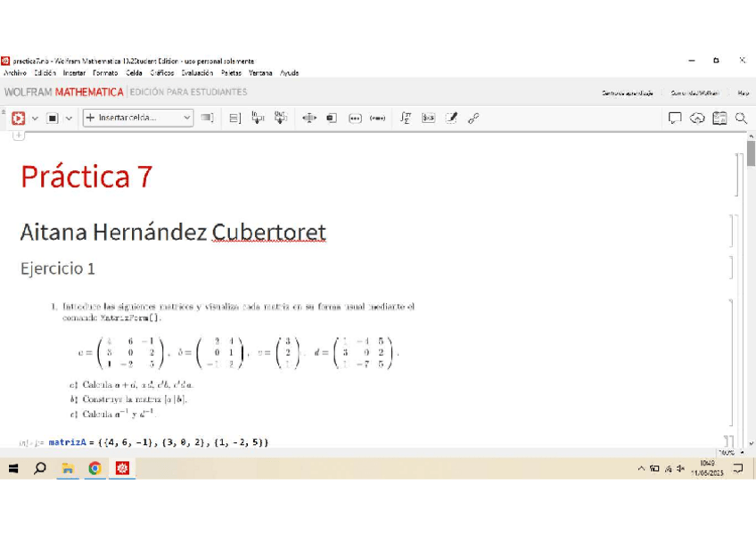
Task: Click the parenthesized ellipsis toolbar icon
Action: 377,118
